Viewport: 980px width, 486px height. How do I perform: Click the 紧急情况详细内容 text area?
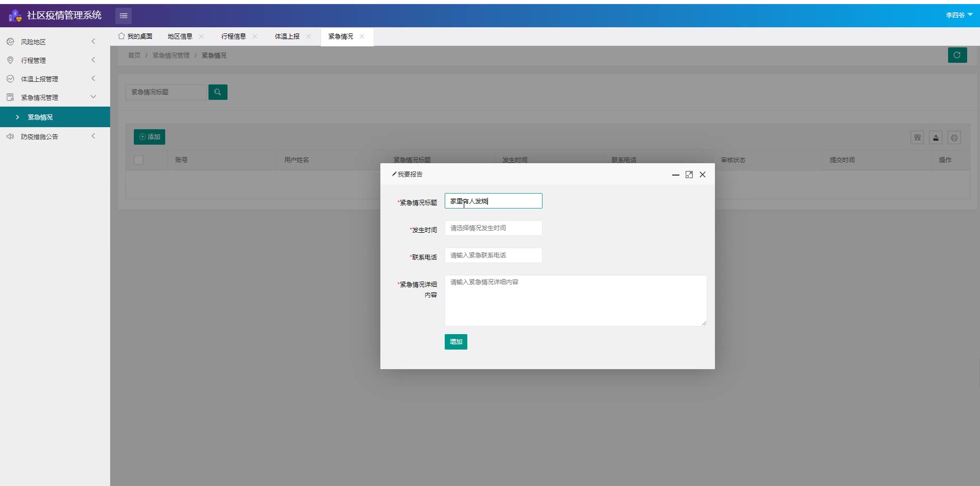[x=575, y=301]
